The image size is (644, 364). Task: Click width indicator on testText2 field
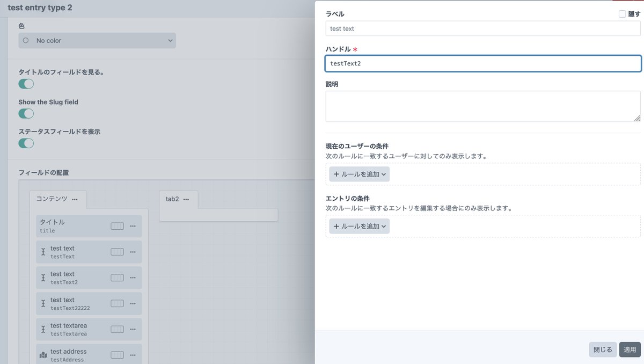coord(117,278)
